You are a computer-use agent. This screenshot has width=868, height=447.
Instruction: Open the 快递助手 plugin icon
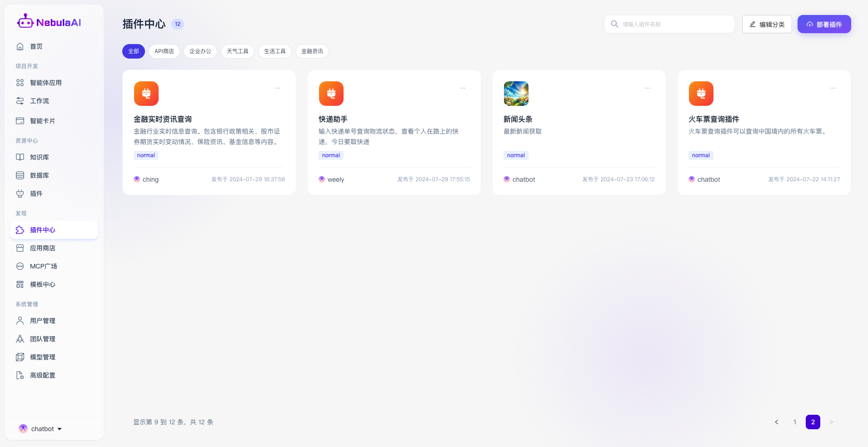click(x=331, y=94)
